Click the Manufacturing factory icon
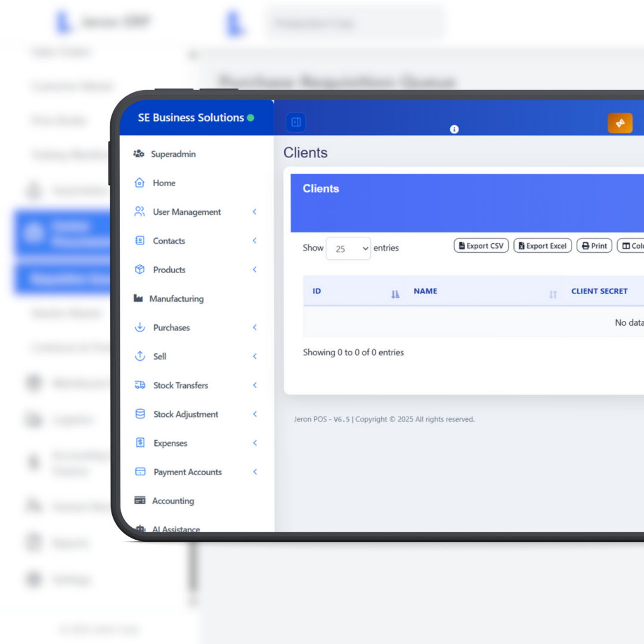The height and width of the screenshot is (644, 644). coord(138,299)
